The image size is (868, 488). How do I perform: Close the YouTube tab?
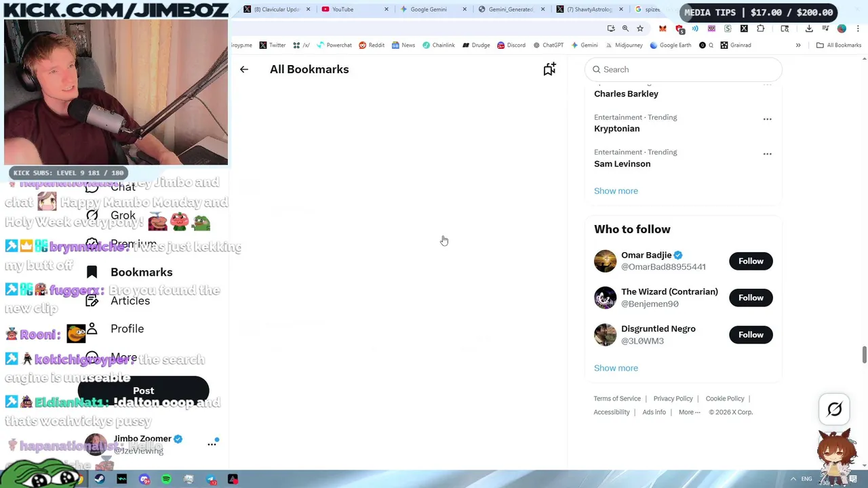point(387,9)
